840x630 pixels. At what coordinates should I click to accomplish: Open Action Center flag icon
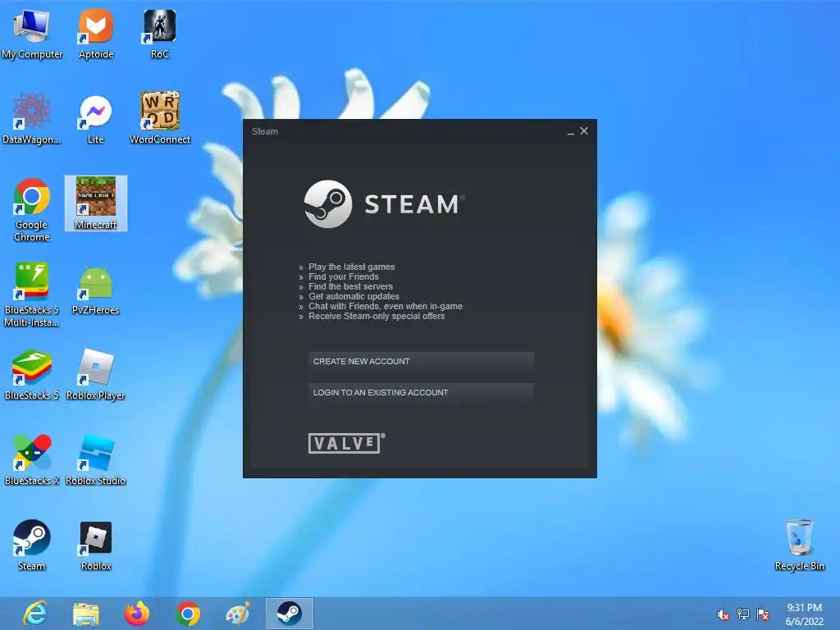(x=764, y=614)
